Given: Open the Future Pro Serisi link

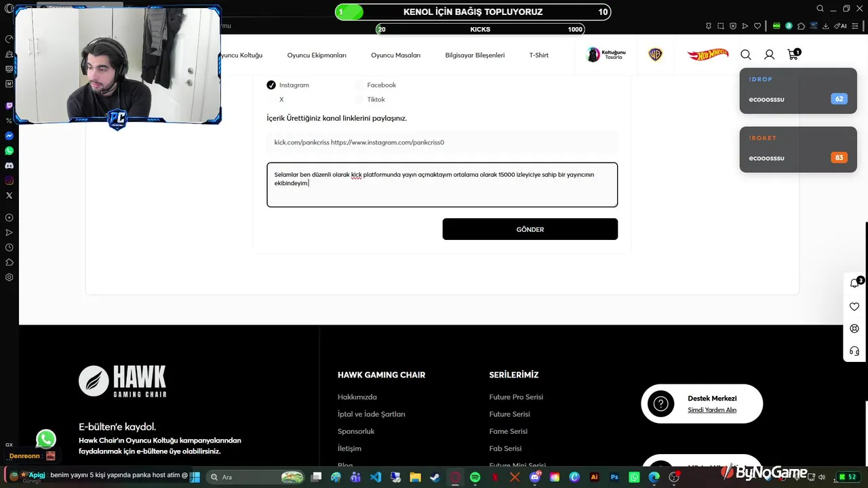Looking at the screenshot, I should pos(516,397).
